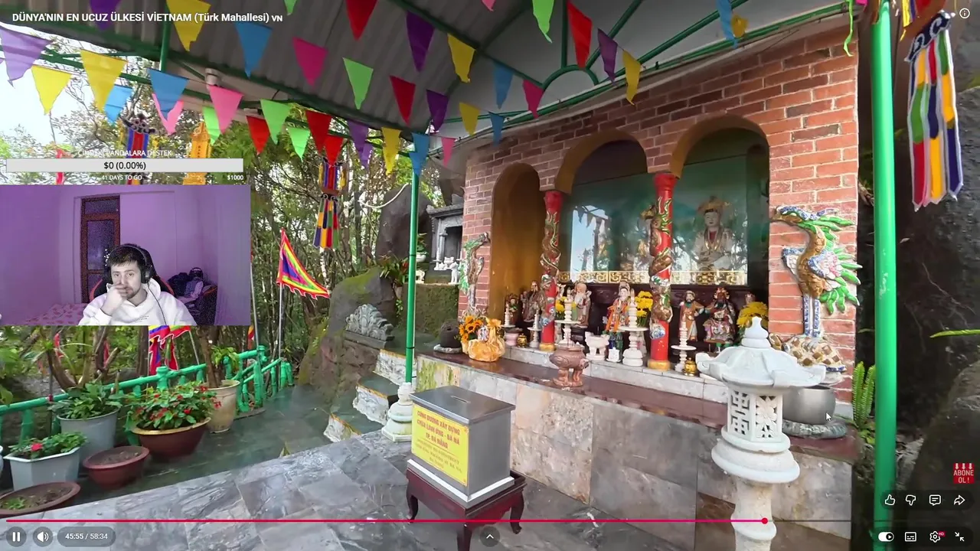Open the player settings gear
The height and width of the screenshot is (551, 980).
(x=935, y=536)
